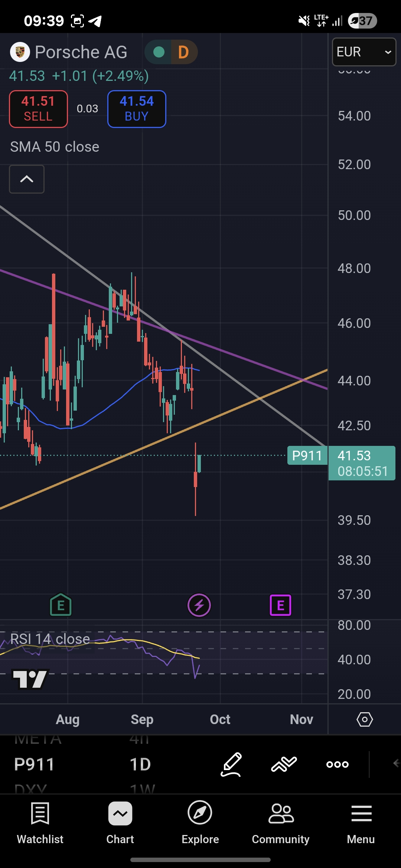Viewport: 401px width, 868px height.
Task: Switch to the Chart tab
Action: tap(120, 823)
